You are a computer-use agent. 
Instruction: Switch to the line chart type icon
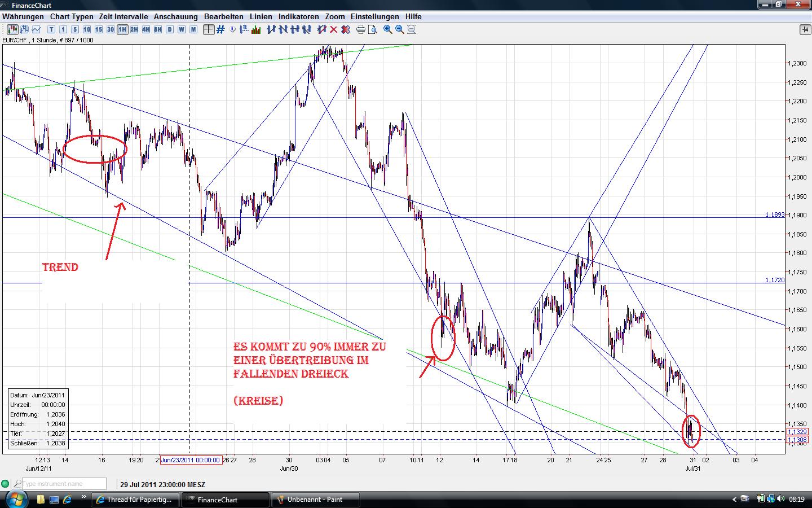pos(37,29)
